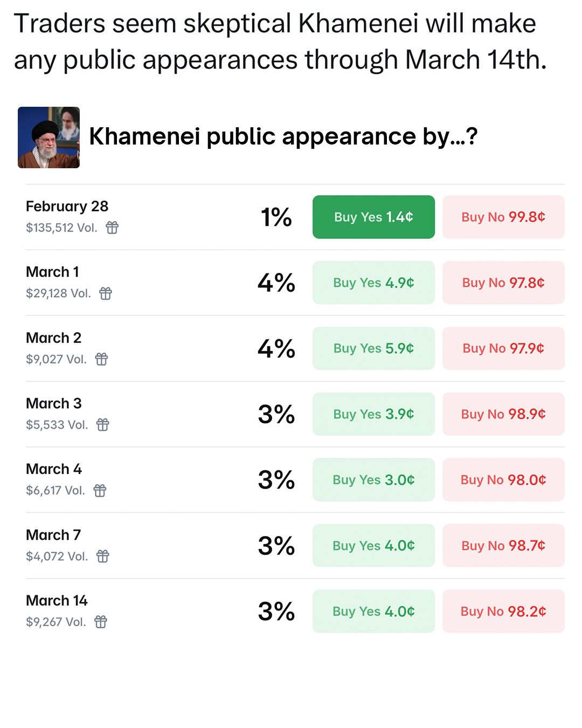Click Buy Yes 5.9¢ for March 2

tap(373, 348)
